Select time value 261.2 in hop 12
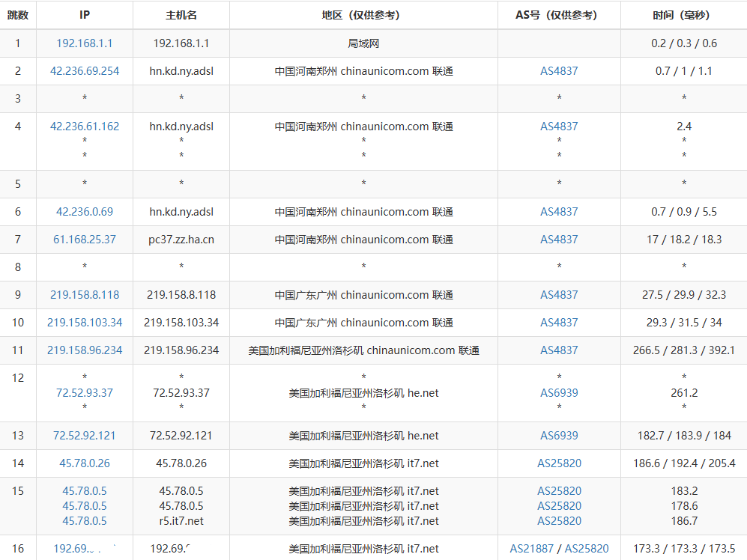 point(683,393)
